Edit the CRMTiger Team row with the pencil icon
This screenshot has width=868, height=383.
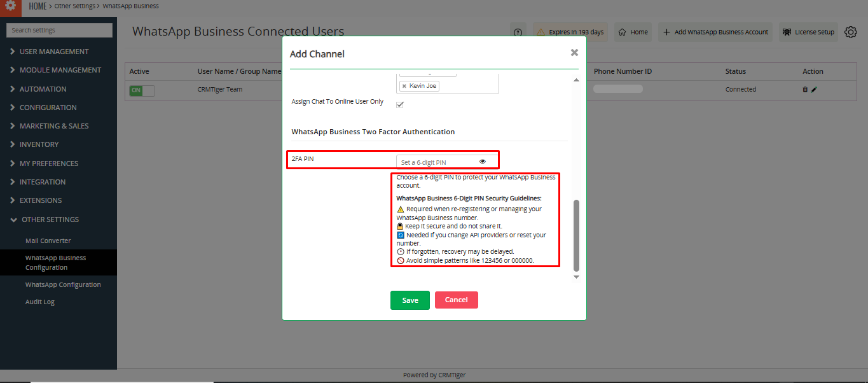click(x=814, y=90)
